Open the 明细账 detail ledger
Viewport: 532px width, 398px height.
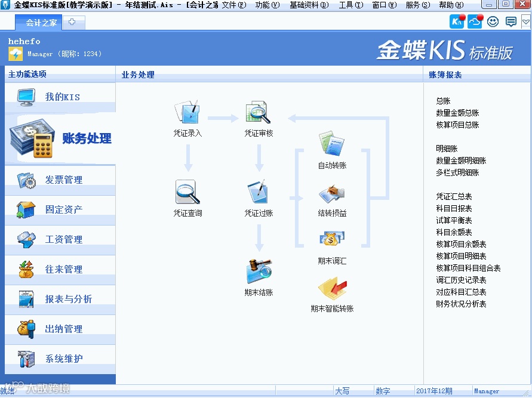click(447, 149)
